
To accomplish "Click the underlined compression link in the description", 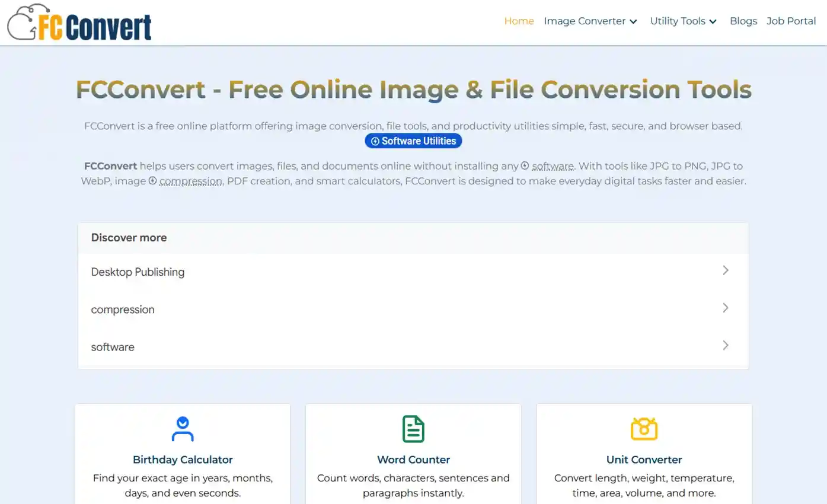I will click(190, 181).
